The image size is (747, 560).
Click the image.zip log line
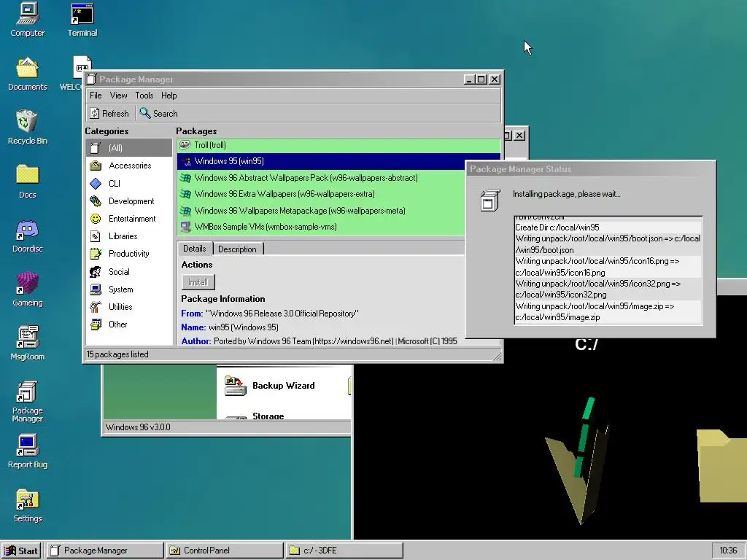point(608,312)
